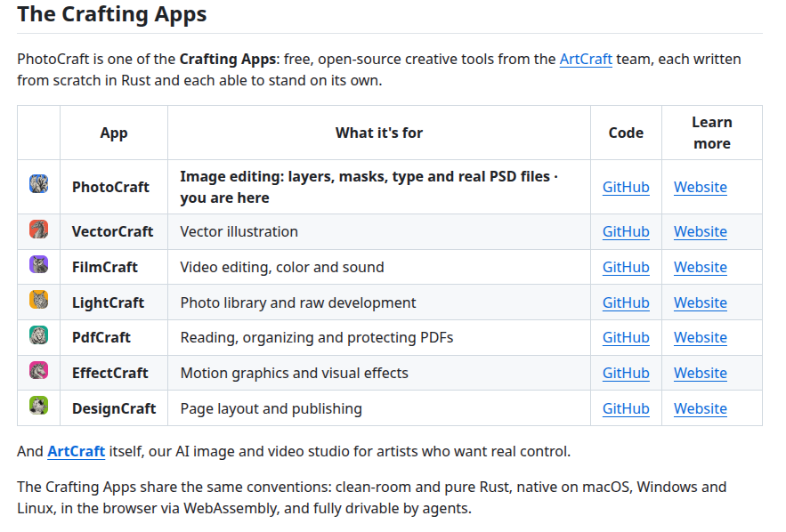Image resolution: width=786 pixels, height=532 pixels.
Task: Visit the Website link for PdfCraft
Action: tap(701, 338)
